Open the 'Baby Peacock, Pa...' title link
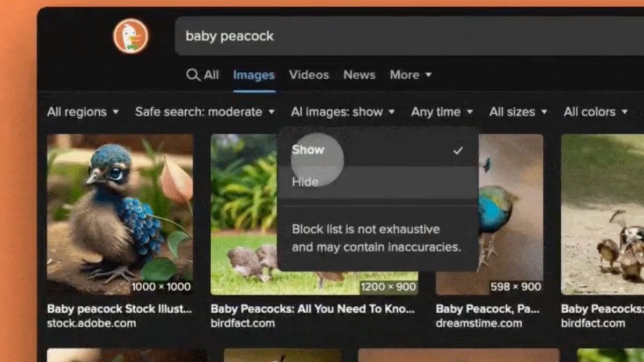This screenshot has height=362, width=644. point(487,309)
